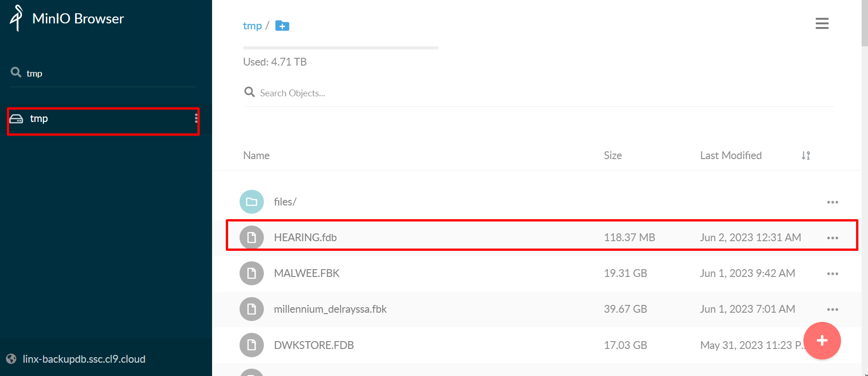Select the millennium_delrayssa.fbk file icon
The width and height of the screenshot is (868, 376).
click(x=251, y=309)
